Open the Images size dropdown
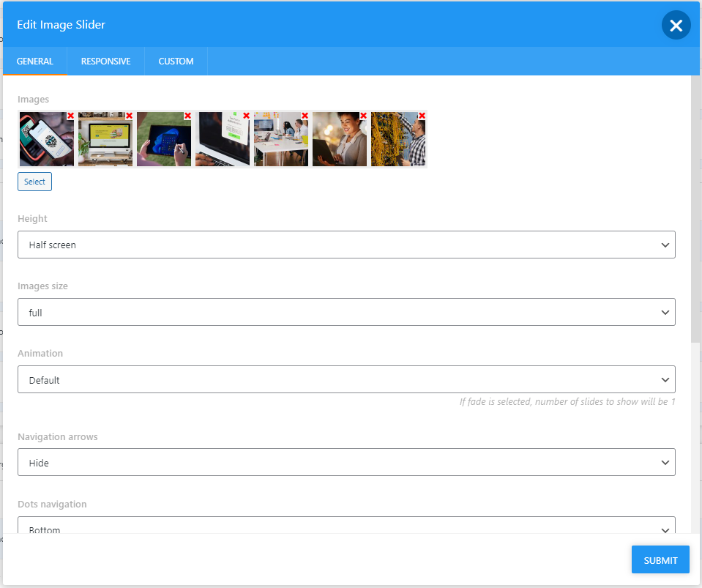 point(346,312)
